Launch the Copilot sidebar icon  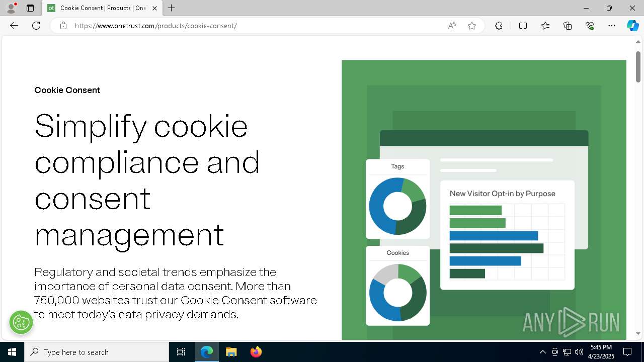point(632,26)
